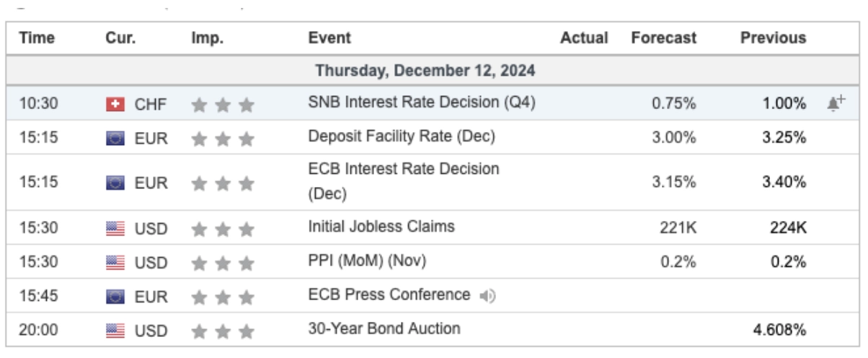Image resolution: width=868 pixels, height=358 pixels.
Task: Open SNB Interest Rate Decision (Q4) event
Action: 422,103
